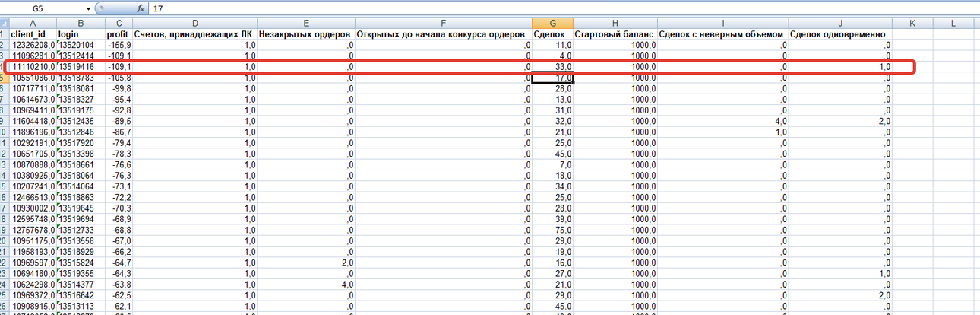Screen dimensions: 980x315
Task: Select Незакрытых ордеров cell 4,0 for login 13514377
Action: coord(305,283)
